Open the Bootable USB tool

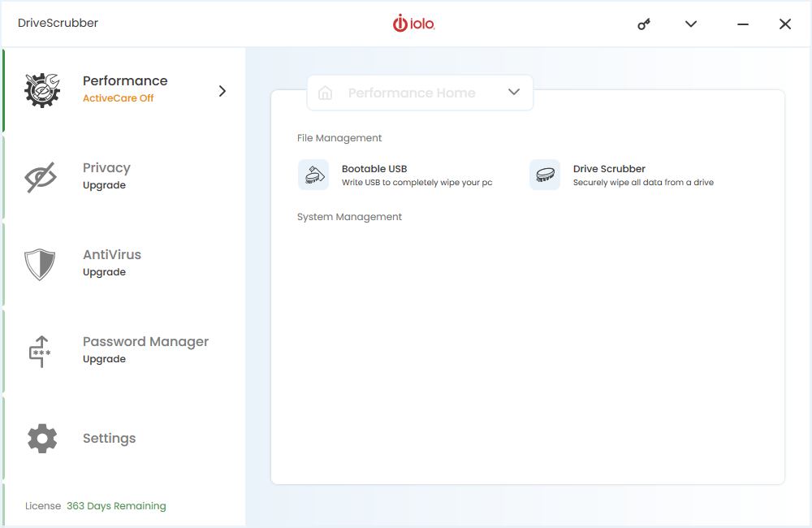(374, 169)
